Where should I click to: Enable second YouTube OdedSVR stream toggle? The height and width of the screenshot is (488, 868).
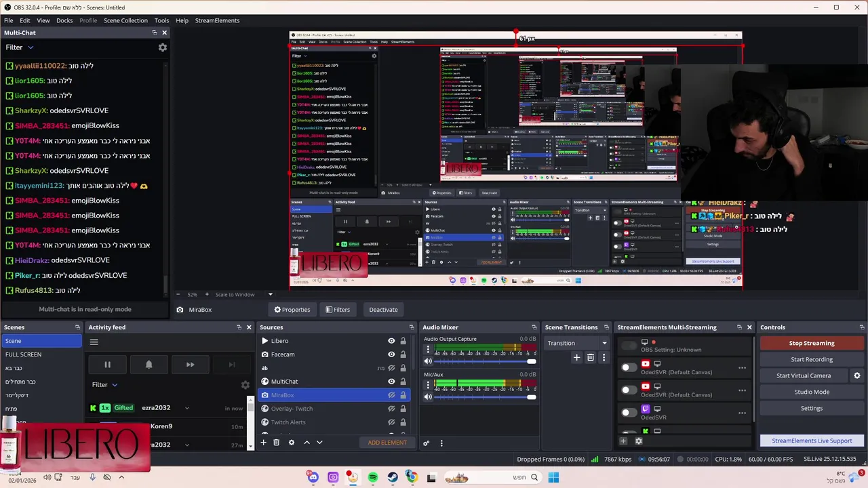point(629,390)
